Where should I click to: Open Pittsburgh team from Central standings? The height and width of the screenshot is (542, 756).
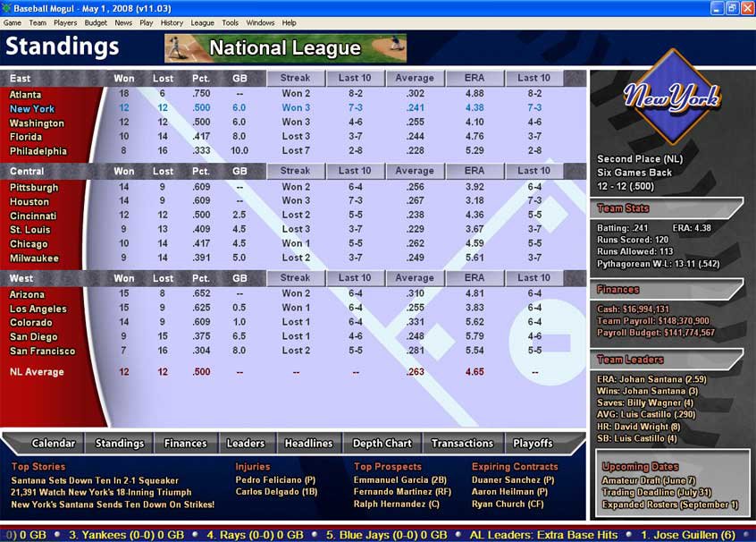click(x=34, y=188)
